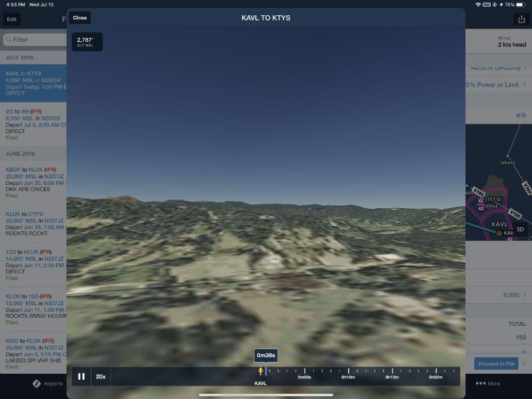Click the blue timeline playhead
The image size is (532, 399).
[266, 371]
